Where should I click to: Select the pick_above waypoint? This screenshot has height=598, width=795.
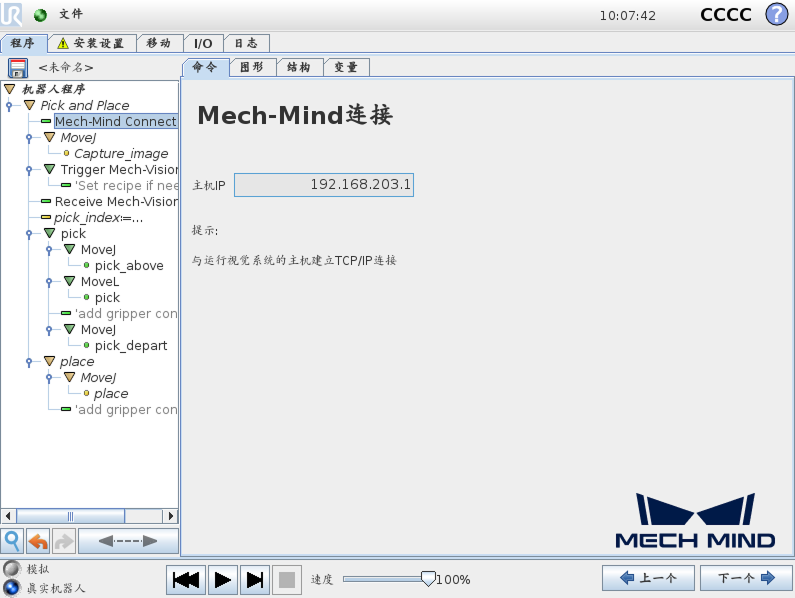129,266
